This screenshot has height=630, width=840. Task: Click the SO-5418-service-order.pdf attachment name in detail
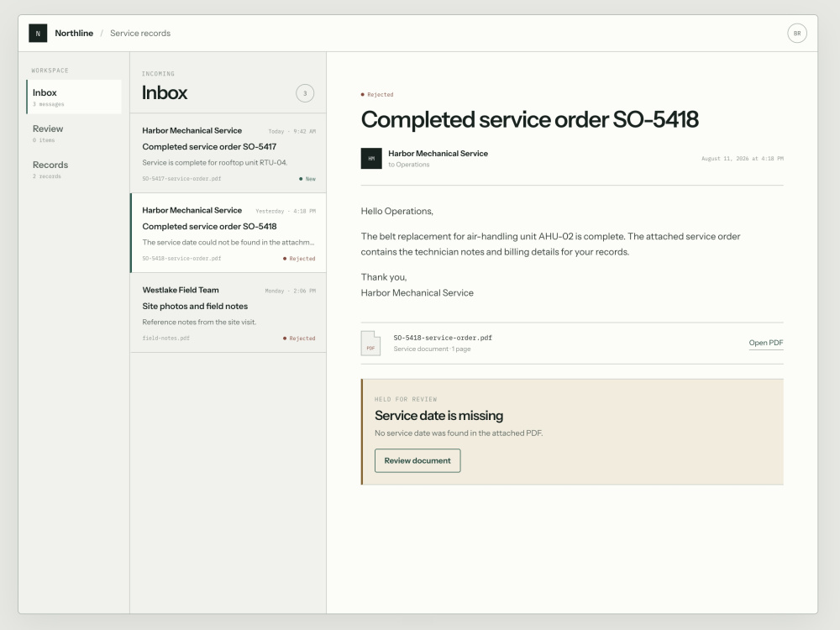pos(443,338)
